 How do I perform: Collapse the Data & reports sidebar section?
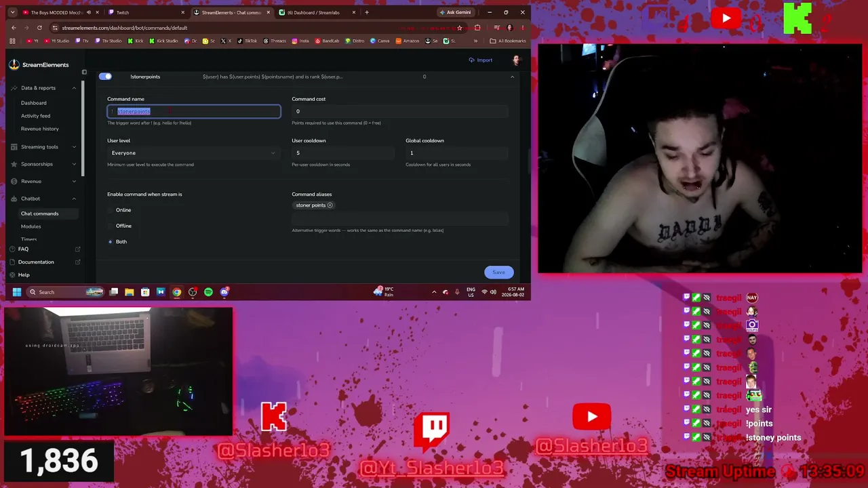click(44, 88)
